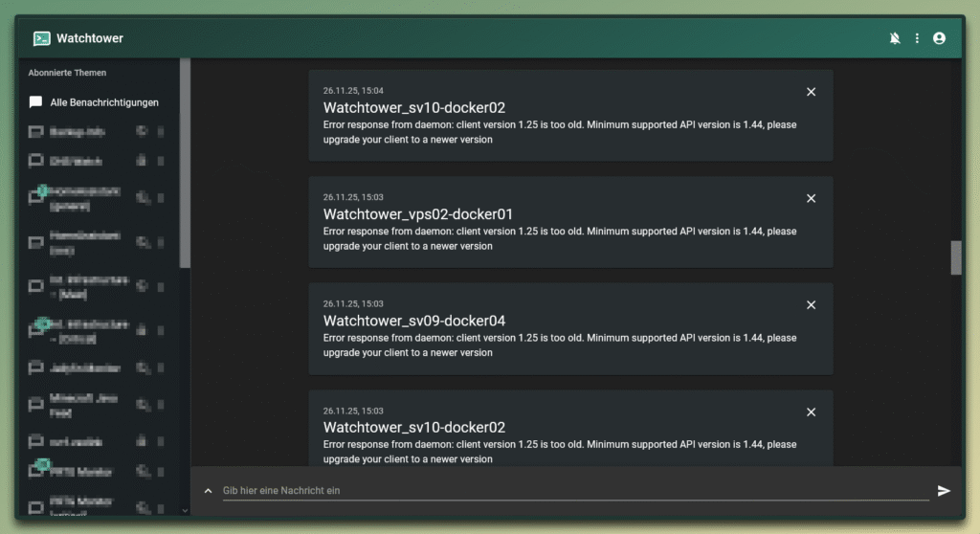Click the Watchtower_vps02-docker01 notification title
Screen dimensions: 980x534
tap(418, 214)
